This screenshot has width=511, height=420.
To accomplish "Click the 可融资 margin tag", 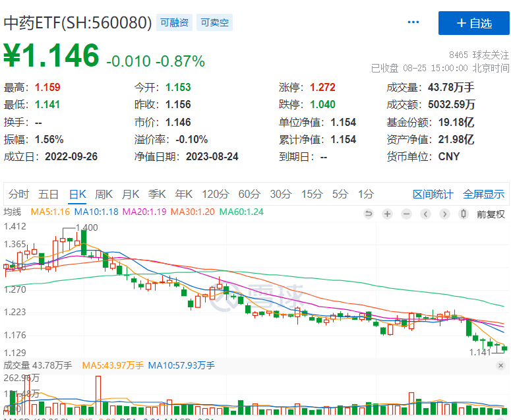I will (x=174, y=22).
